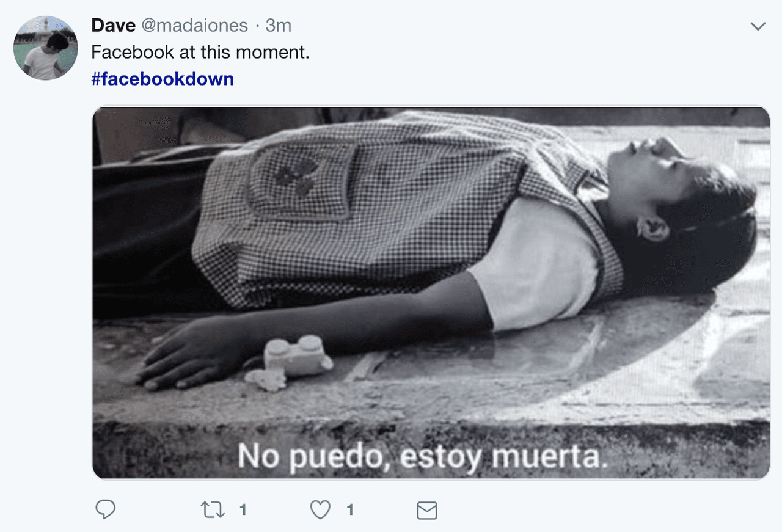
Task: Open the #facebookdown hashtag
Action: [163, 79]
